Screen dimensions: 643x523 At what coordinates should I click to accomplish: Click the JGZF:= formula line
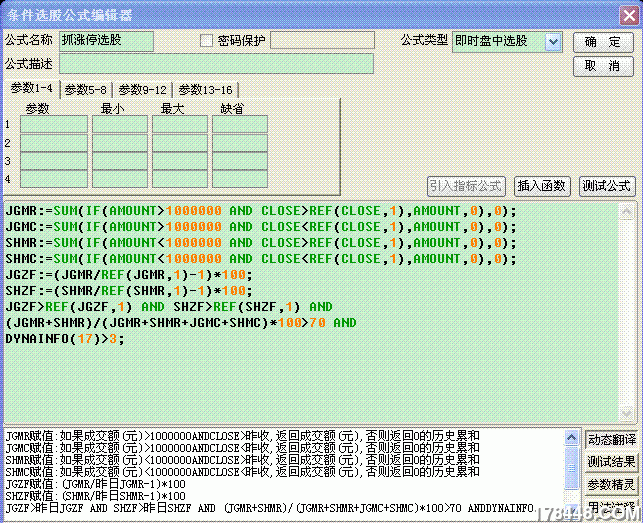[x=129, y=275]
